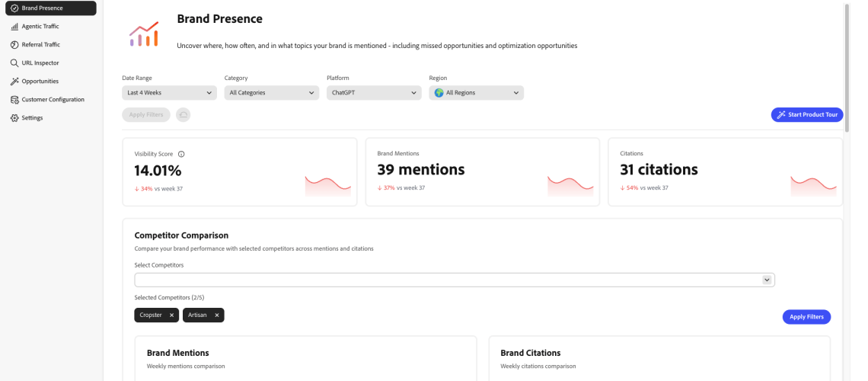Open Settings from the sidebar menu

pyautogui.click(x=51, y=118)
